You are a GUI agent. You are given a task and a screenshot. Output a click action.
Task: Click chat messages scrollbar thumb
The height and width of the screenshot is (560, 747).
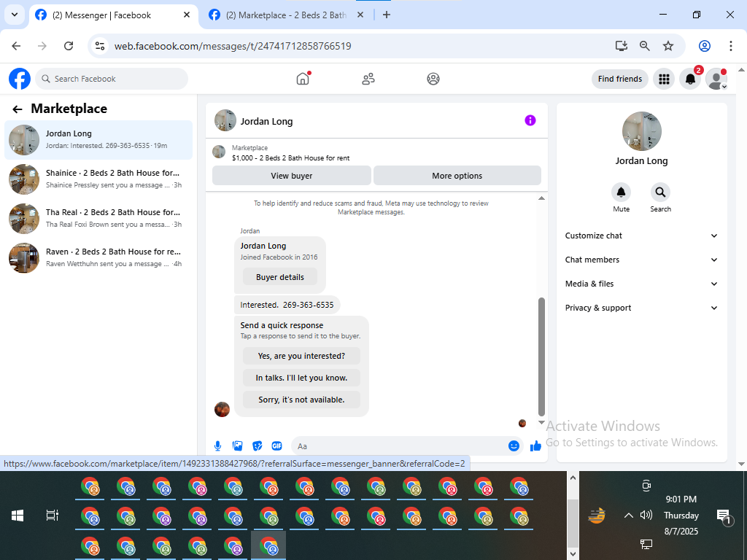(x=541, y=357)
